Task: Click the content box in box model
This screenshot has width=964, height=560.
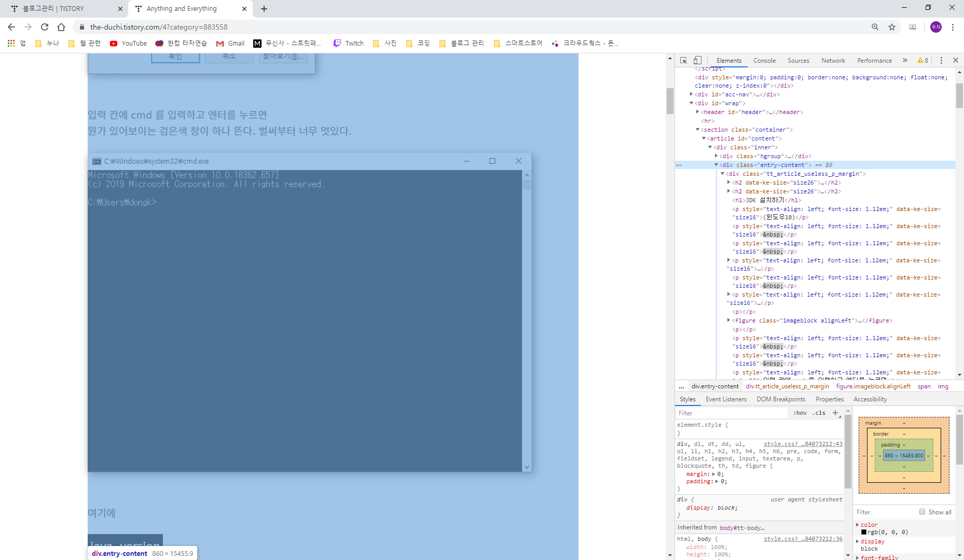Action: [x=904, y=456]
